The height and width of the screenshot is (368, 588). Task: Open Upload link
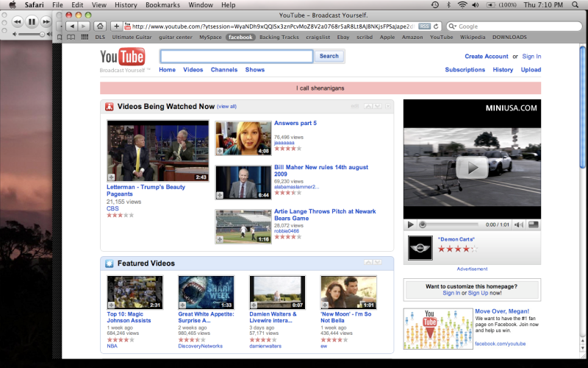tap(531, 70)
